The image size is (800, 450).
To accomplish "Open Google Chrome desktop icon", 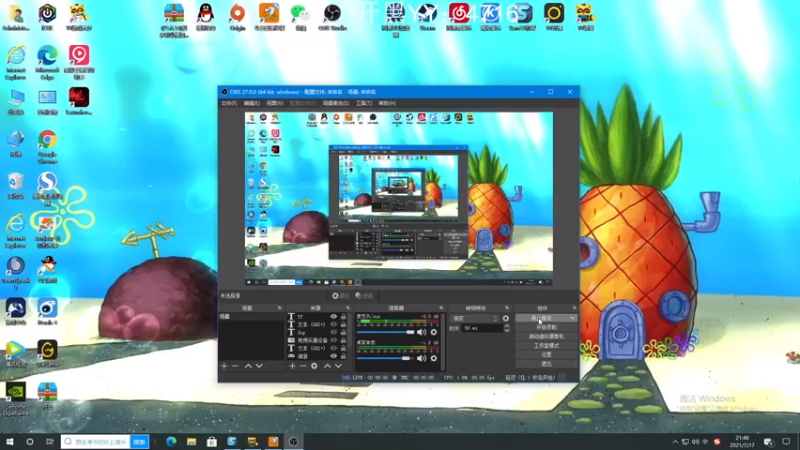I will click(47, 146).
